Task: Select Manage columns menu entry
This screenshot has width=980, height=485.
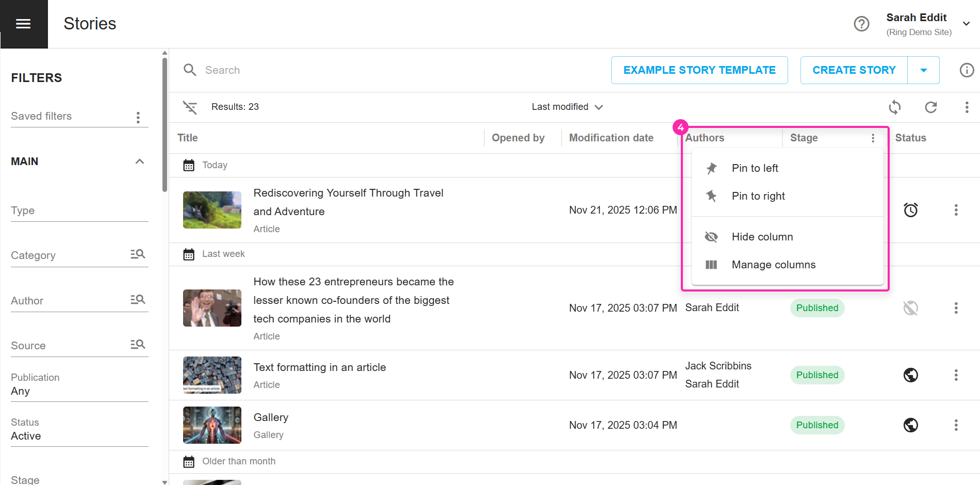Action: pyautogui.click(x=773, y=265)
